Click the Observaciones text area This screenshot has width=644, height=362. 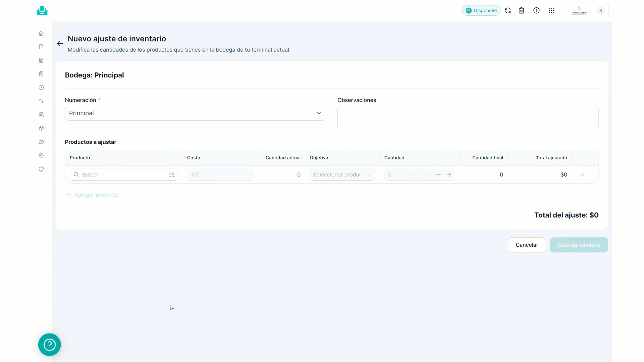point(468,118)
